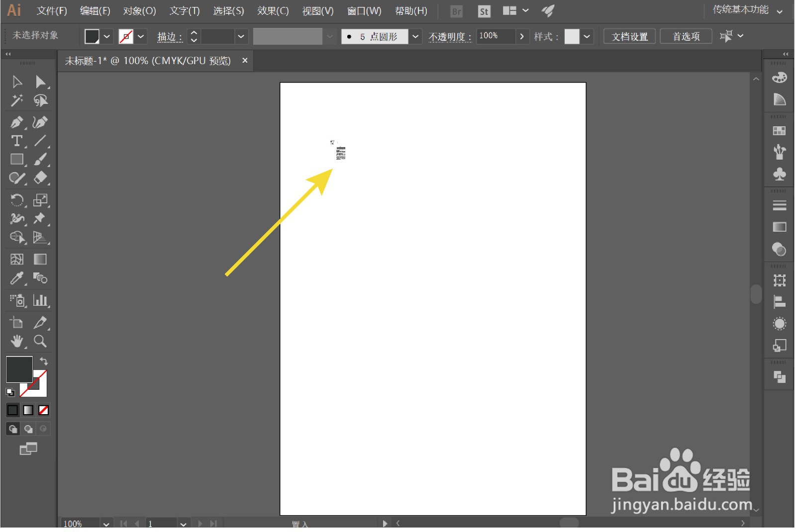
Task: Pick the Gradient tool
Action: click(x=40, y=259)
